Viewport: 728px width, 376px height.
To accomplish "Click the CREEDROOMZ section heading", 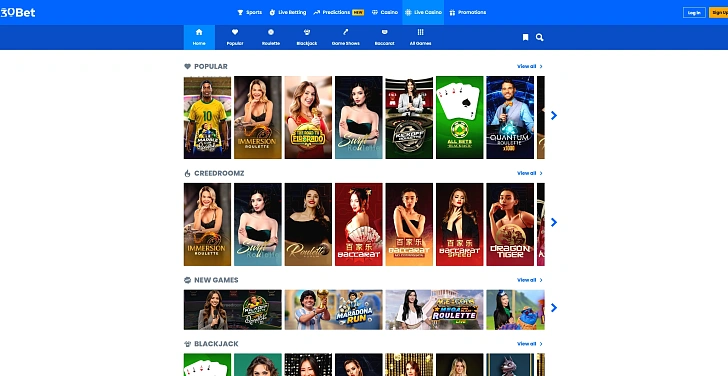I will 219,173.
